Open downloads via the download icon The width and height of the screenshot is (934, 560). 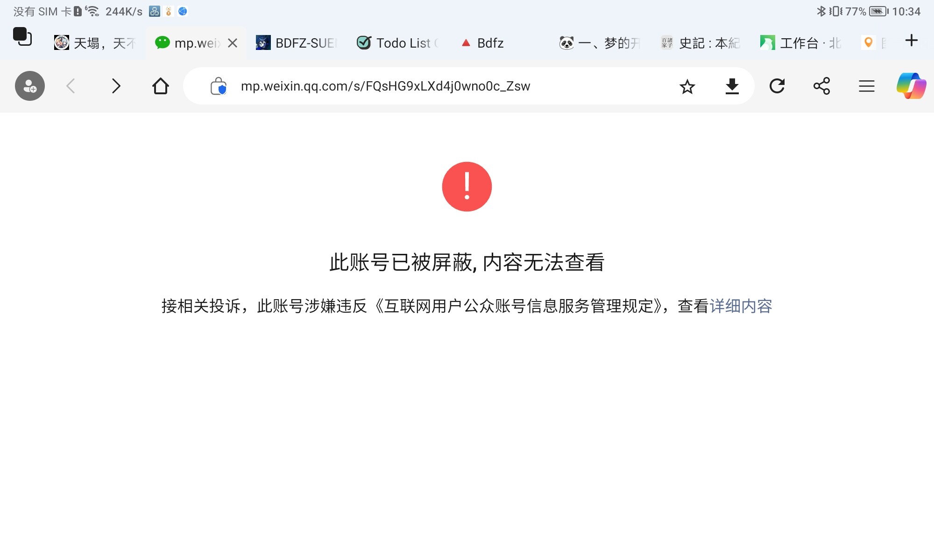tap(732, 86)
